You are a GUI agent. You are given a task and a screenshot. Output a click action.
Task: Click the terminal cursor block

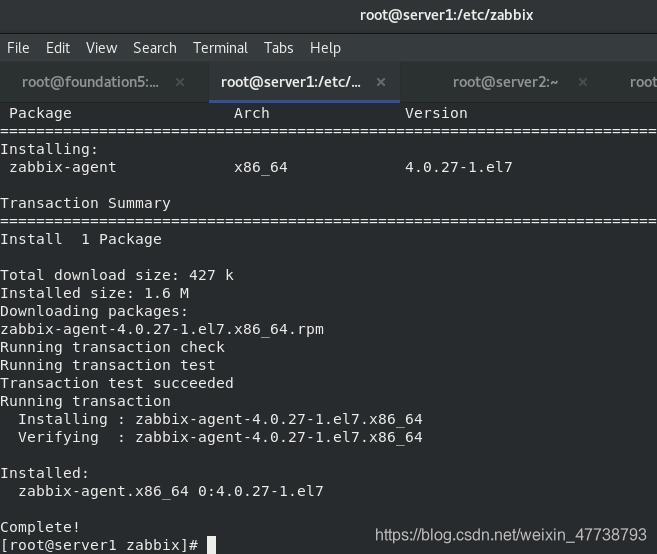[212, 545]
